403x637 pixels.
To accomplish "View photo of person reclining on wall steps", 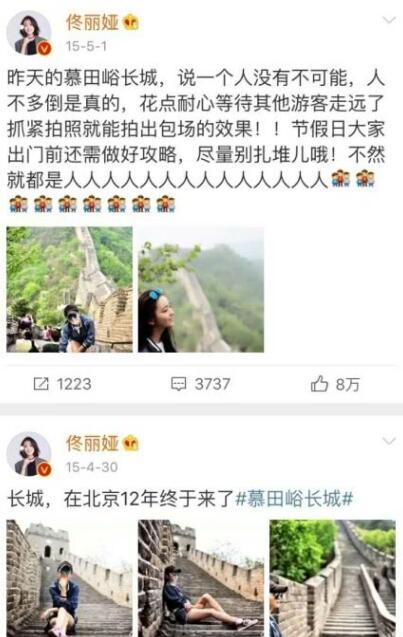I will [x=201, y=578].
